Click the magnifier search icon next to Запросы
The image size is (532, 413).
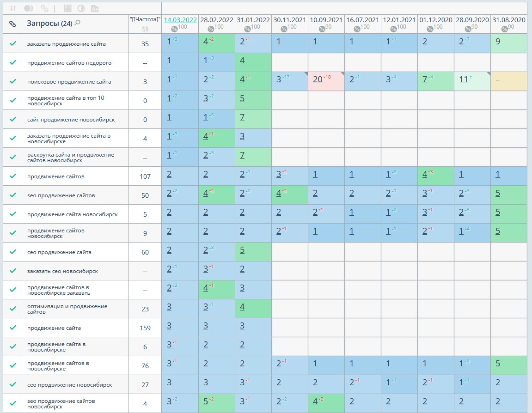78,23
